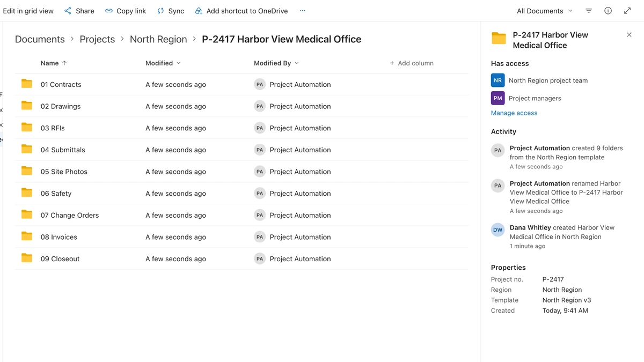
Task: Click the 04 Submittals folder icon
Action: tap(27, 149)
